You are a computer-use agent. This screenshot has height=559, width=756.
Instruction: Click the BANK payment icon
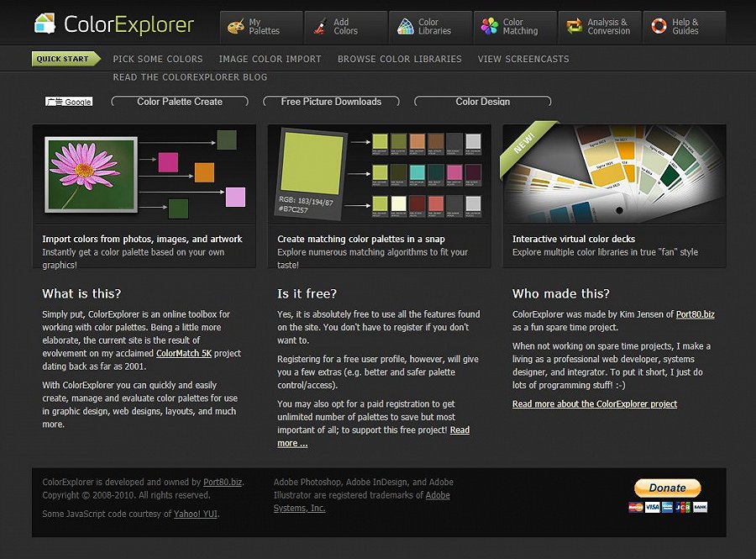click(x=700, y=507)
